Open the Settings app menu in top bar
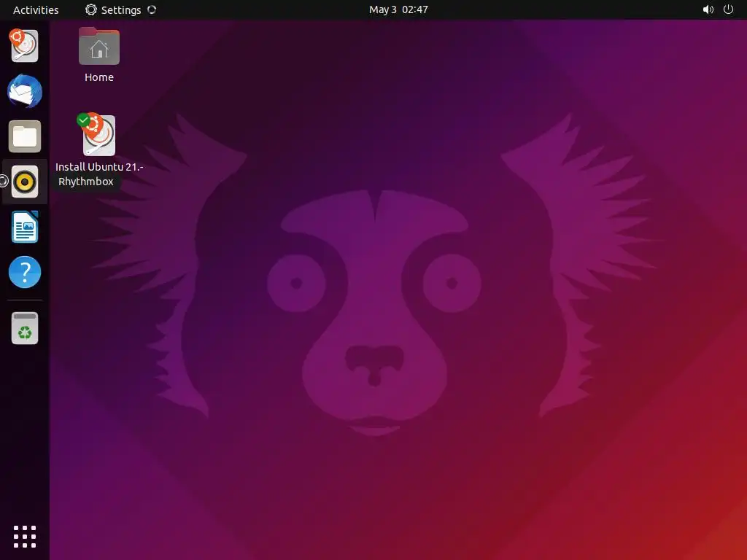 point(120,10)
